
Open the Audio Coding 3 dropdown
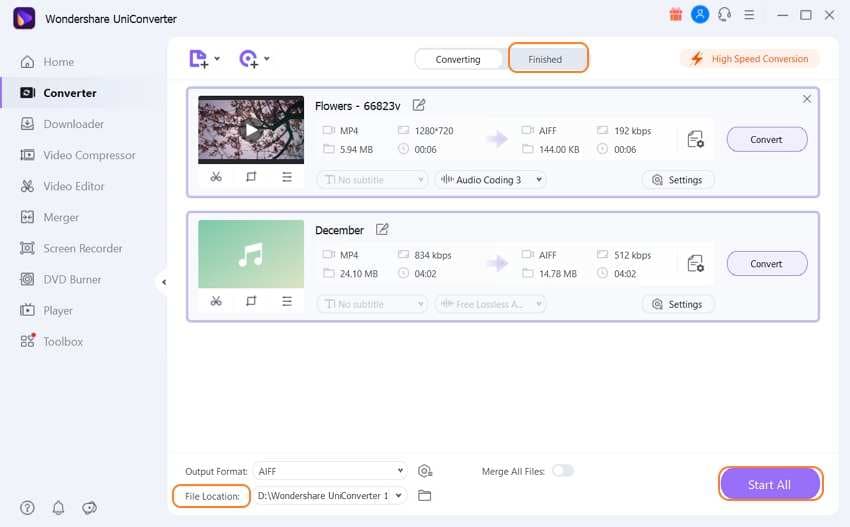490,179
